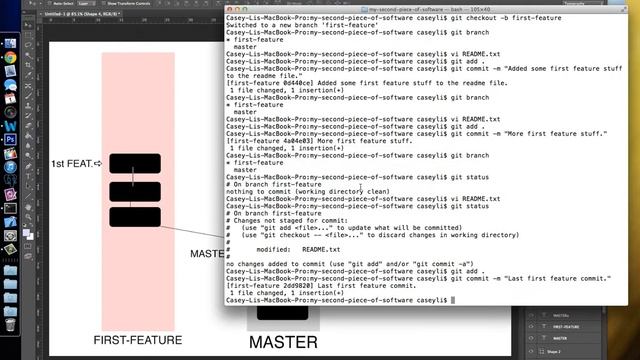The height and width of the screenshot is (360, 640).
Task: Click the top black commit rectangle on the canvas
Action: click(135, 163)
